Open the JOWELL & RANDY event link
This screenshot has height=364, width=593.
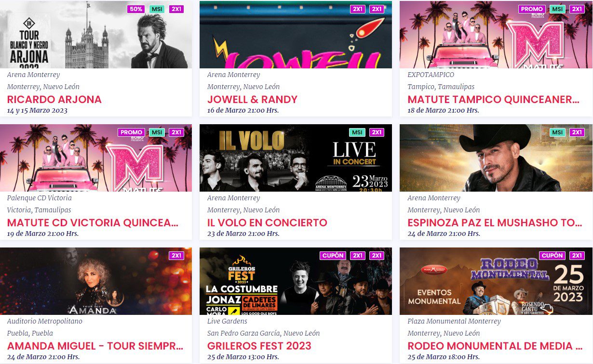pos(252,100)
